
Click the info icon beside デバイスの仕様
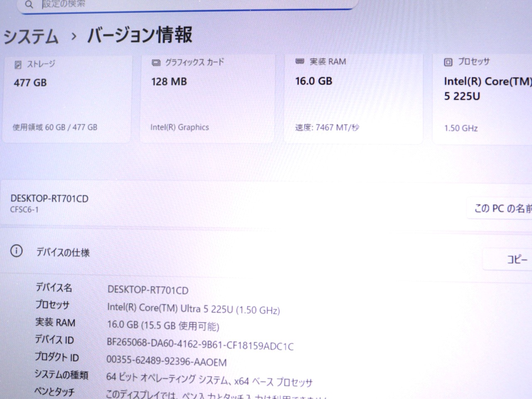pyautogui.click(x=16, y=251)
